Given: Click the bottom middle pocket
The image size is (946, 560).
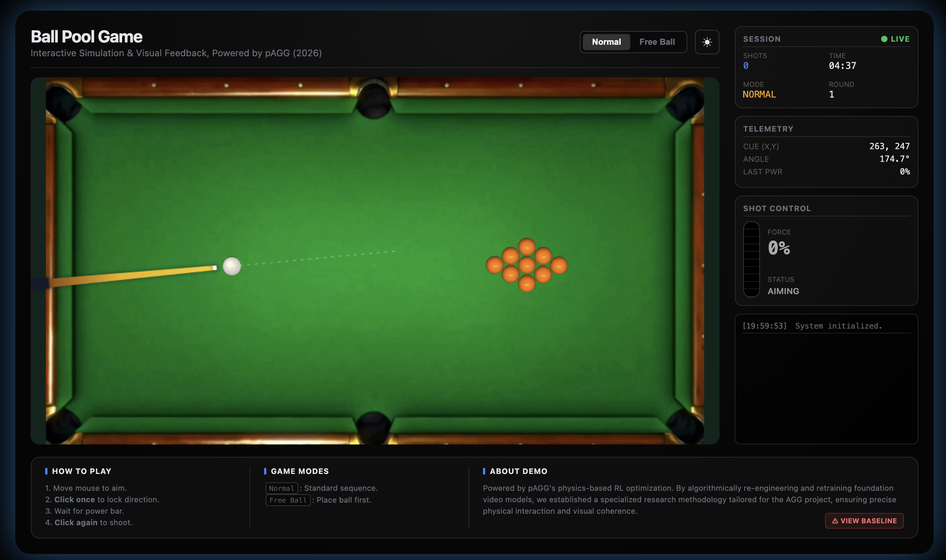Looking at the screenshot, I should point(374,428).
